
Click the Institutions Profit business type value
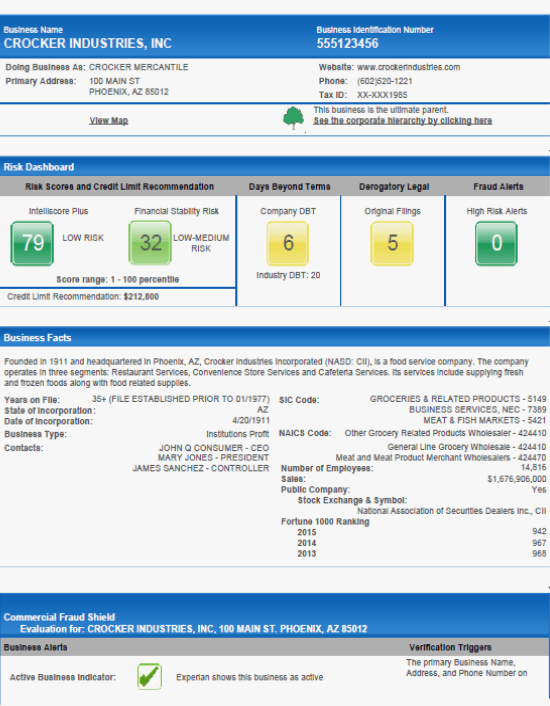238,434
